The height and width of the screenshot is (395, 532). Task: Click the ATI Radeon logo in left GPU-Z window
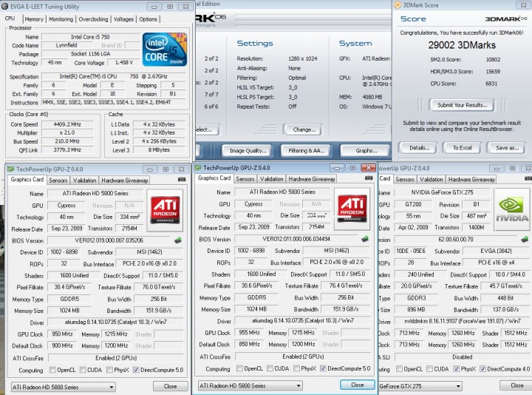coord(165,210)
